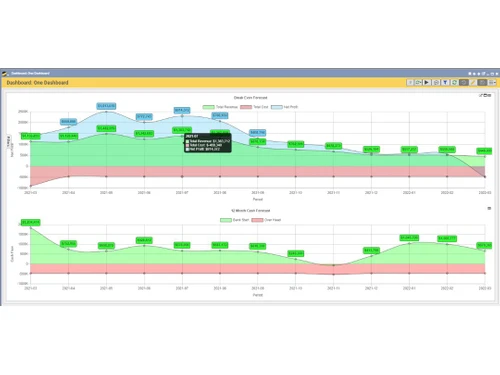Click the dark gray button between pencil and layout dropdown
The width and height of the screenshot is (500, 375).
(x=482, y=82)
